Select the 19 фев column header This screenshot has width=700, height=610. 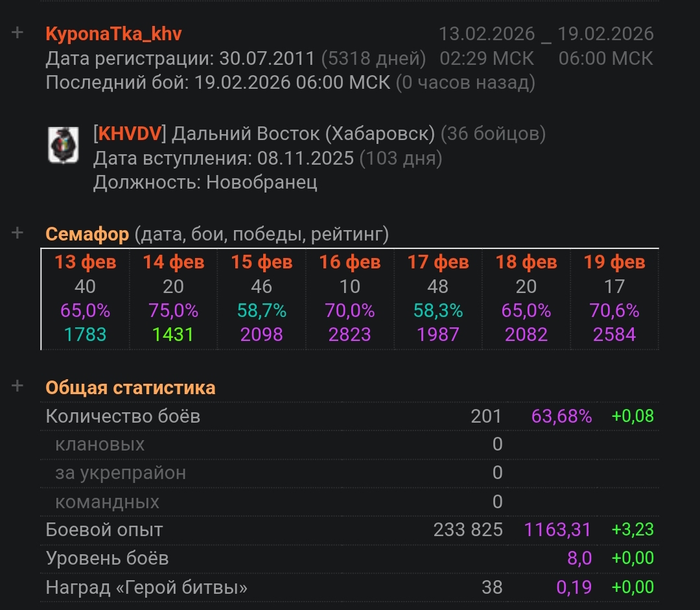click(614, 262)
